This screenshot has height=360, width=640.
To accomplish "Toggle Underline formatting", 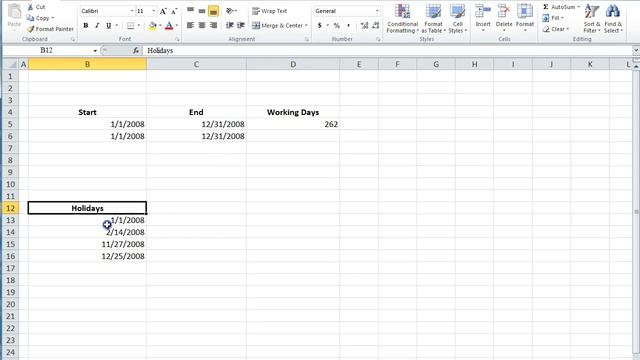I will [109, 25].
